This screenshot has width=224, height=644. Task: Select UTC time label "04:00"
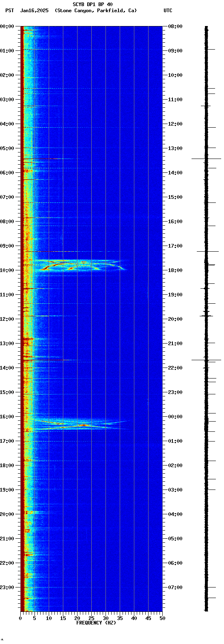175,514
